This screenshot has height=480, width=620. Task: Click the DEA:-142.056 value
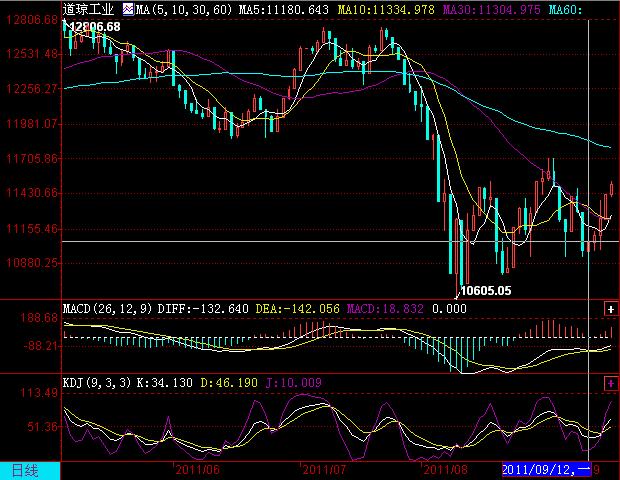point(297,308)
